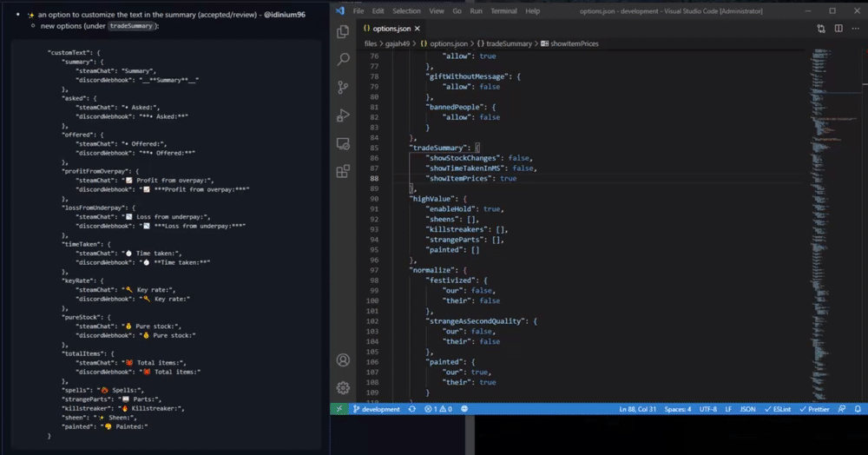Click the synchronize changes icon
Image resolution: width=868 pixels, height=455 pixels.
coord(411,409)
